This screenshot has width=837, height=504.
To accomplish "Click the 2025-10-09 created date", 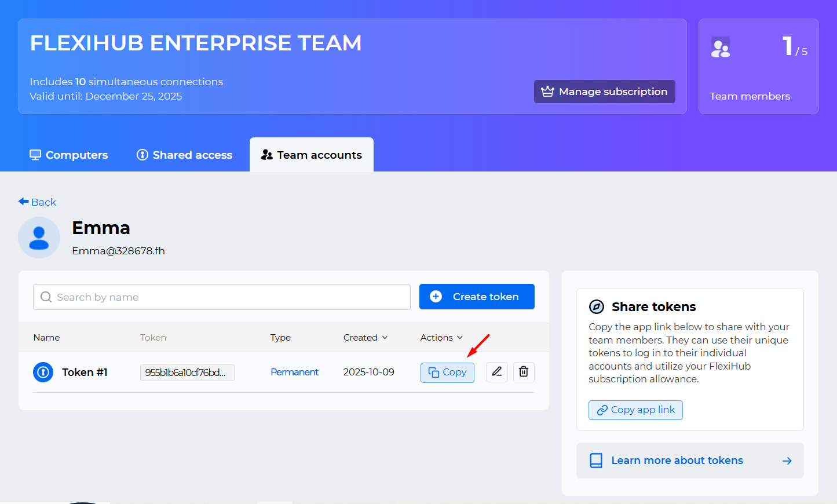I will (368, 372).
